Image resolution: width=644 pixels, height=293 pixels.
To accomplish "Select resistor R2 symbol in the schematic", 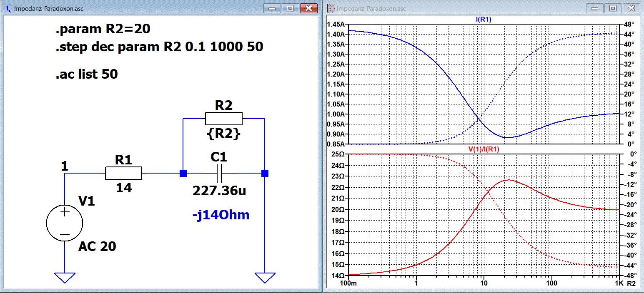I will pos(223,119).
